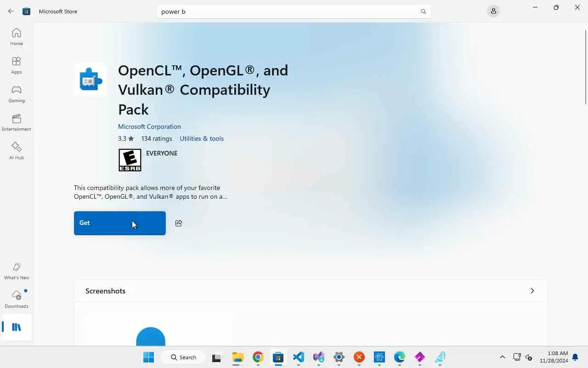This screenshot has width=588, height=368.
Task: Click the network status tray icon
Action: pyautogui.click(x=517, y=357)
